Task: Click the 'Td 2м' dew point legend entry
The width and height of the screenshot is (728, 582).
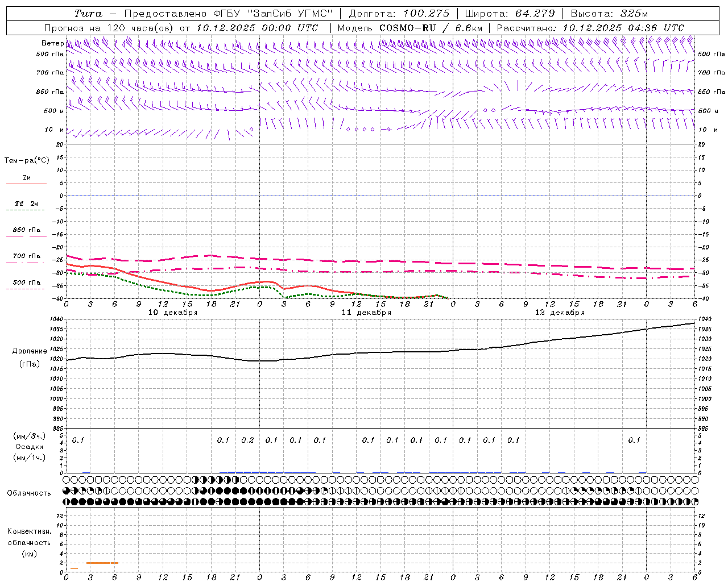Action: coord(26,206)
